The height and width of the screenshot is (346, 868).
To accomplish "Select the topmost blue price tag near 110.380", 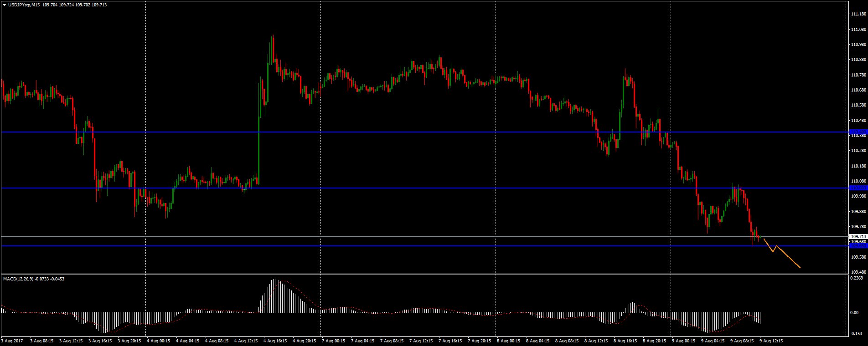I will tap(858, 132).
